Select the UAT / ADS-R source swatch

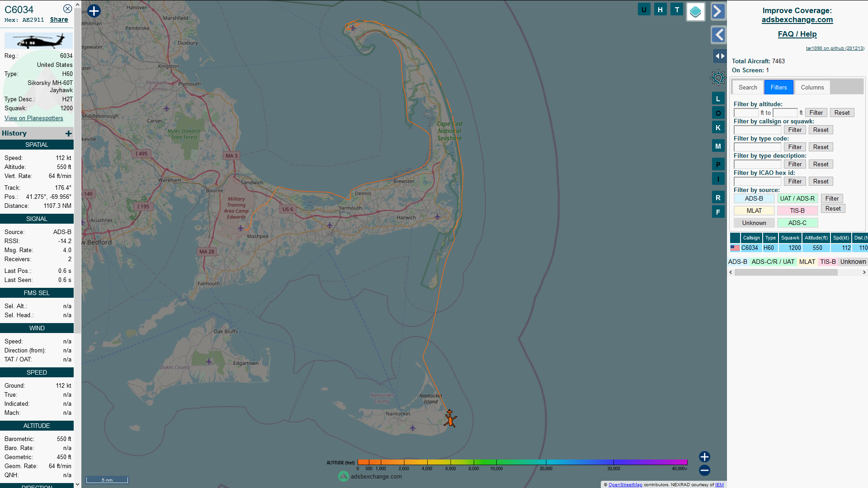pyautogui.click(x=797, y=198)
